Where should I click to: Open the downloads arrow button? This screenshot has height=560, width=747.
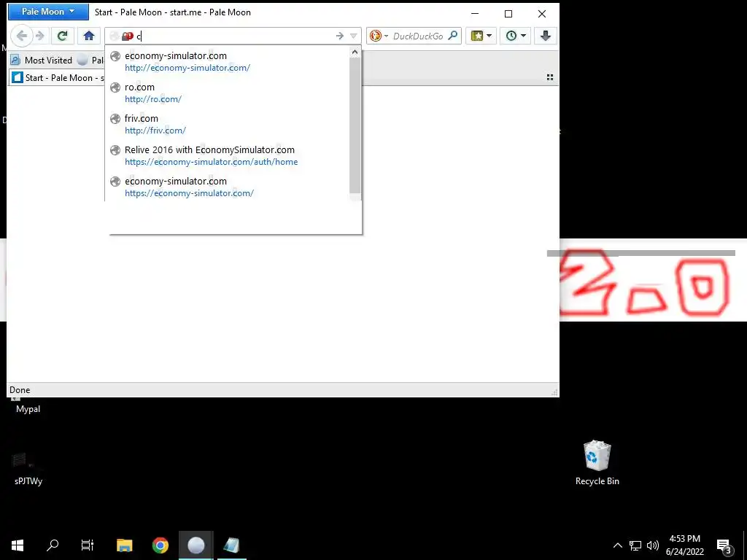546,36
